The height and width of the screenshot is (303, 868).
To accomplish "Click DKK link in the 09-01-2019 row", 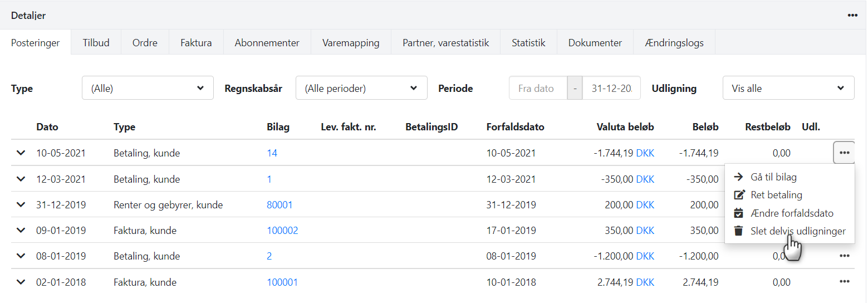I will [645, 231].
